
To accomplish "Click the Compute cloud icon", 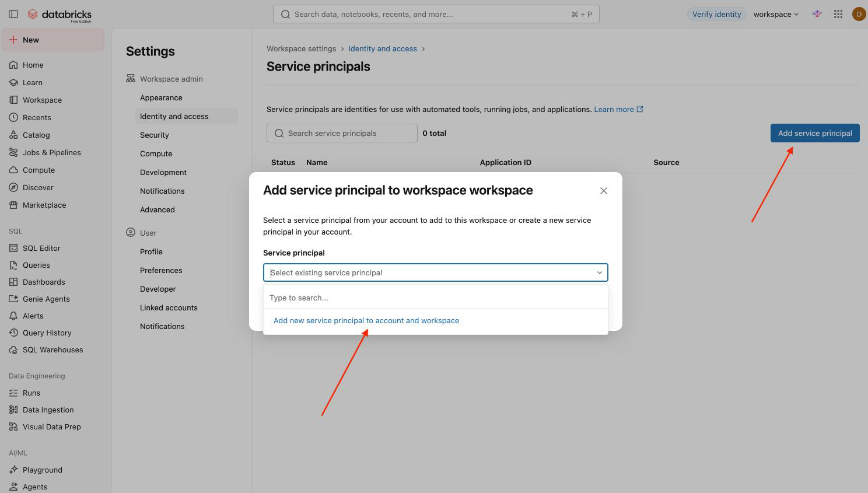I will pos(13,170).
